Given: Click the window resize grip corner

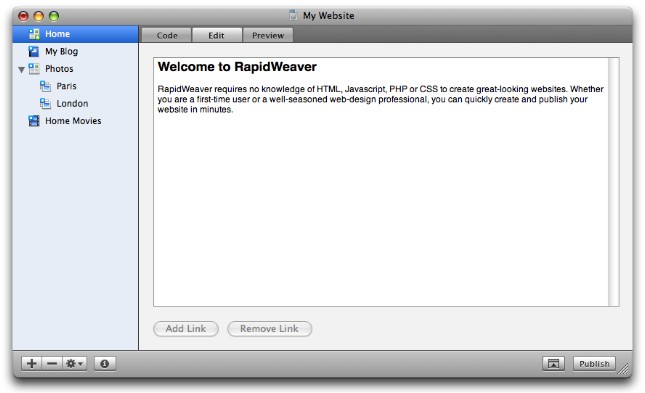Looking at the screenshot, I should [624, 369].
